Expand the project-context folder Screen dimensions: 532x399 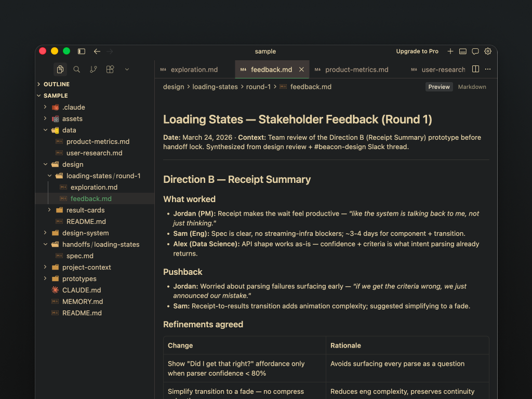pyautogui.click(x=95, y=268)
